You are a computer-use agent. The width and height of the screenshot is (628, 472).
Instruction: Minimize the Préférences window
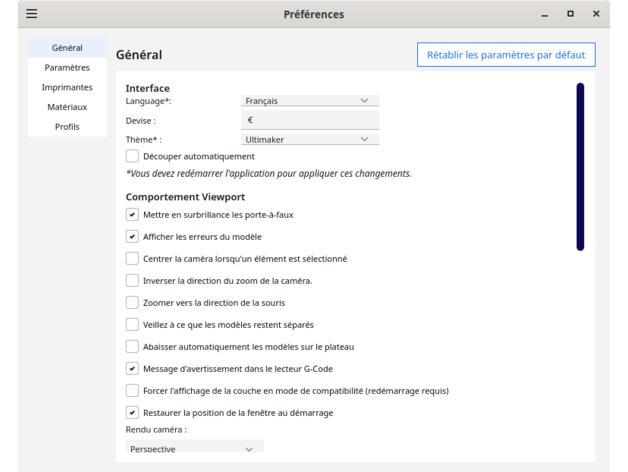tap(545, 14)
